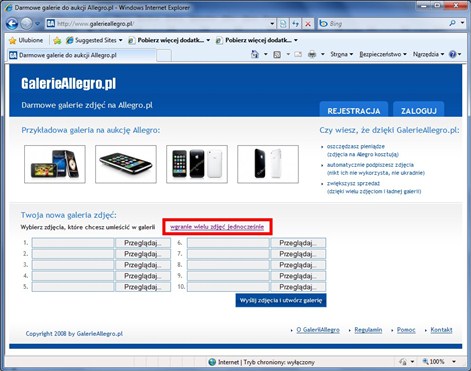
Task: Open the Pomoc footer link
Action: click(406, 330)
